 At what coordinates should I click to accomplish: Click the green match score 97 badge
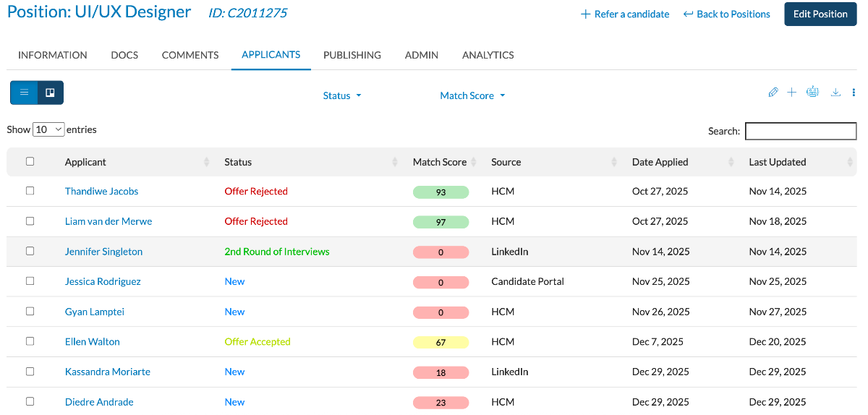[x=441, y=222]
